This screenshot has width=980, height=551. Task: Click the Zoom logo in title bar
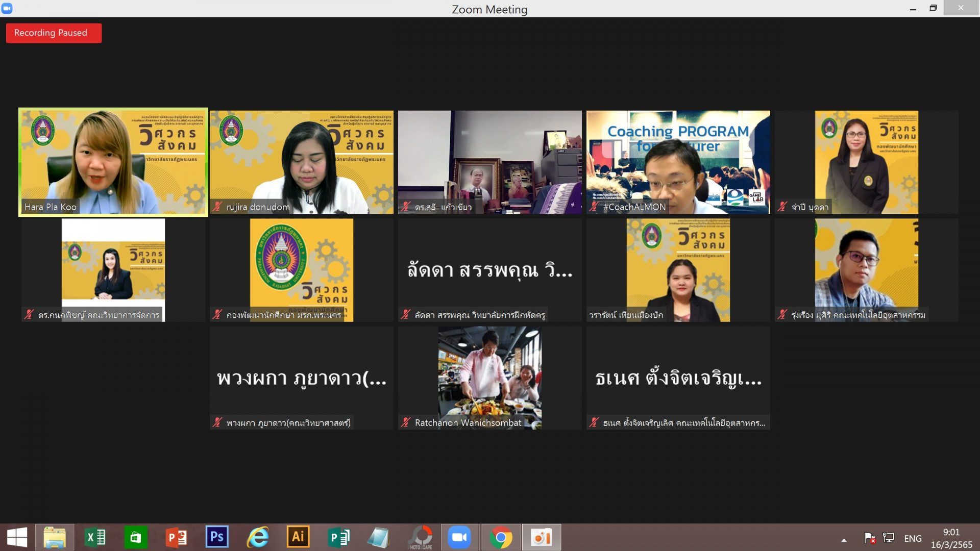7,8
